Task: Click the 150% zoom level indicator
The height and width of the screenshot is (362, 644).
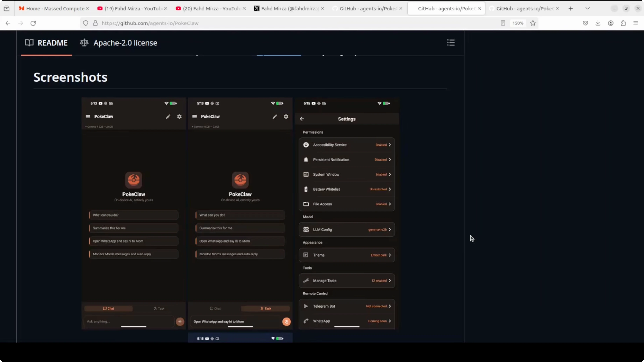Action: pos(518,23)
